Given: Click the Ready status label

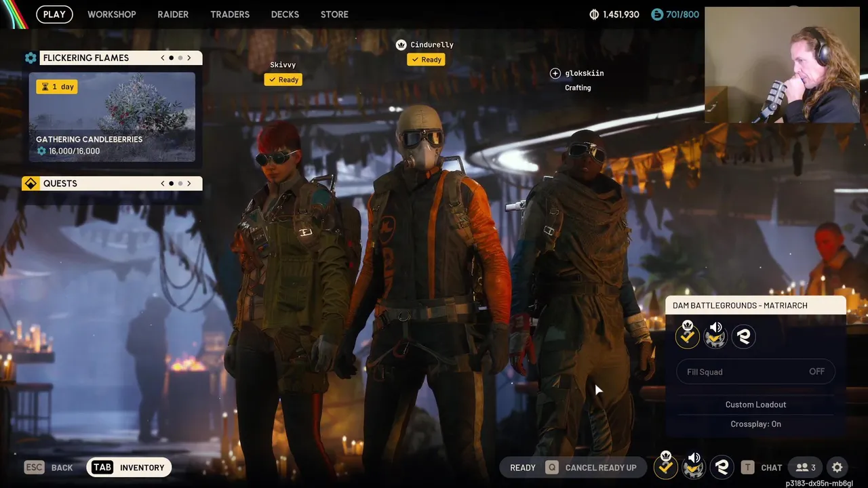Looking at the screenshot, I should point(523,468).
